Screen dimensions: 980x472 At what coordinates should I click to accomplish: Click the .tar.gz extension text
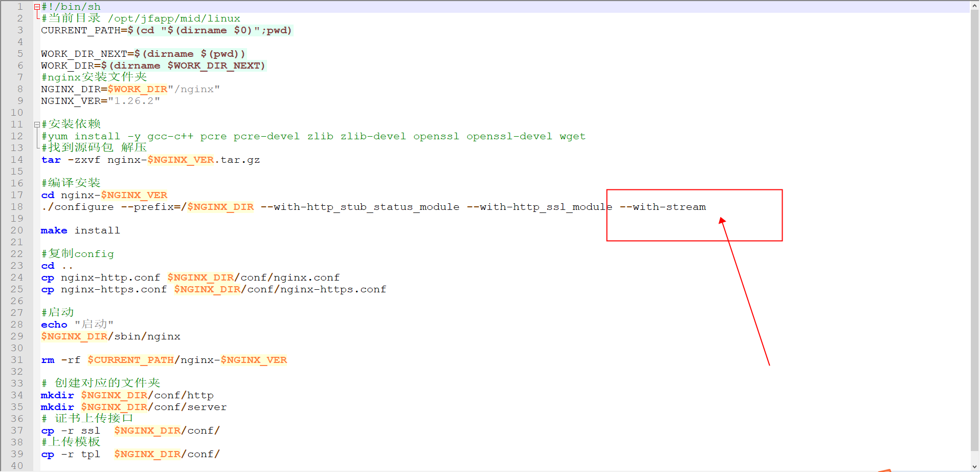pos(237,160)
